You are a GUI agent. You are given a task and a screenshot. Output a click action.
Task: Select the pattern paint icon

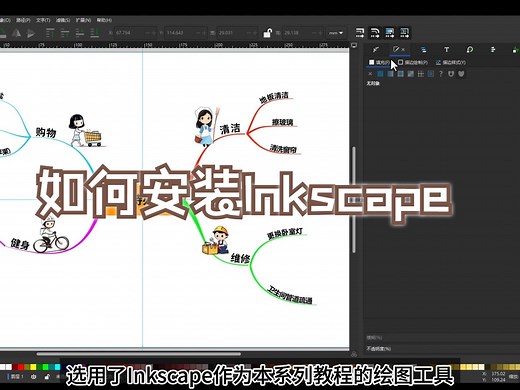point(421,74)
